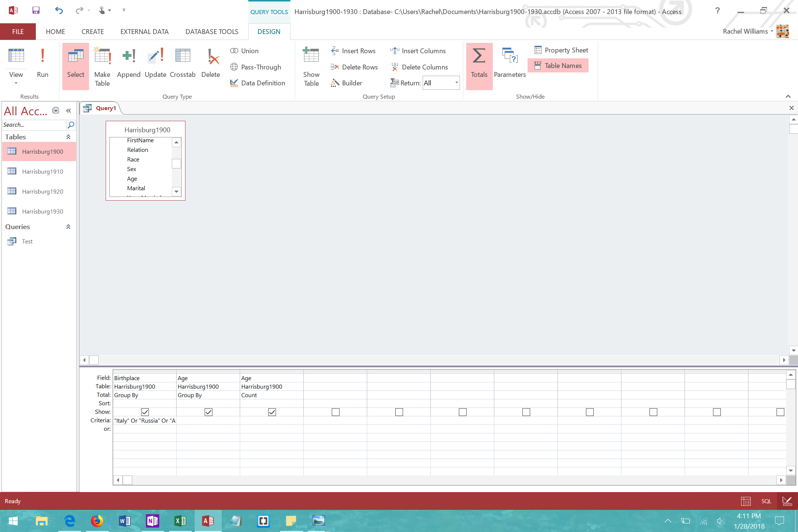Open the Expression Builder
This screenshot has width=798, height=532.
pos(347,83)
